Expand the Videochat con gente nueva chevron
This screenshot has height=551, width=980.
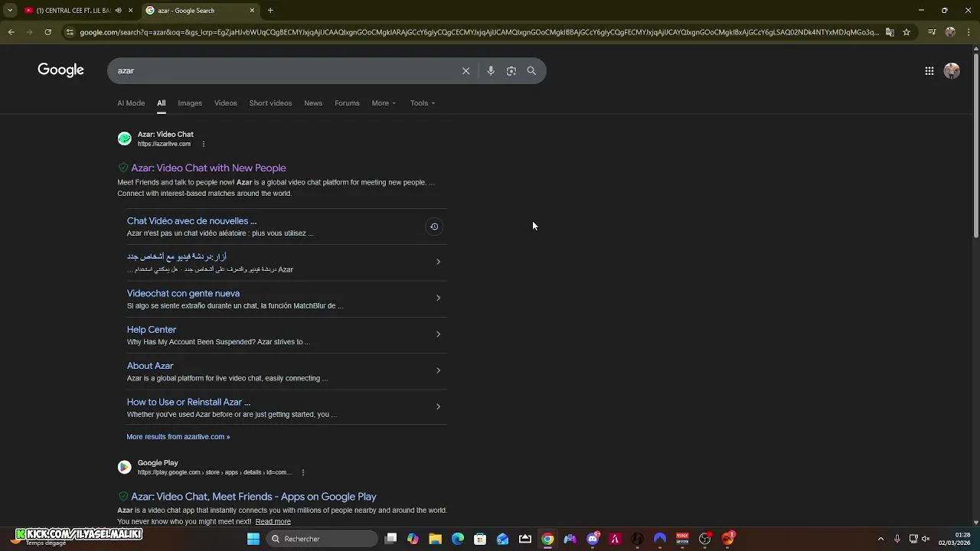pos(438,298)
